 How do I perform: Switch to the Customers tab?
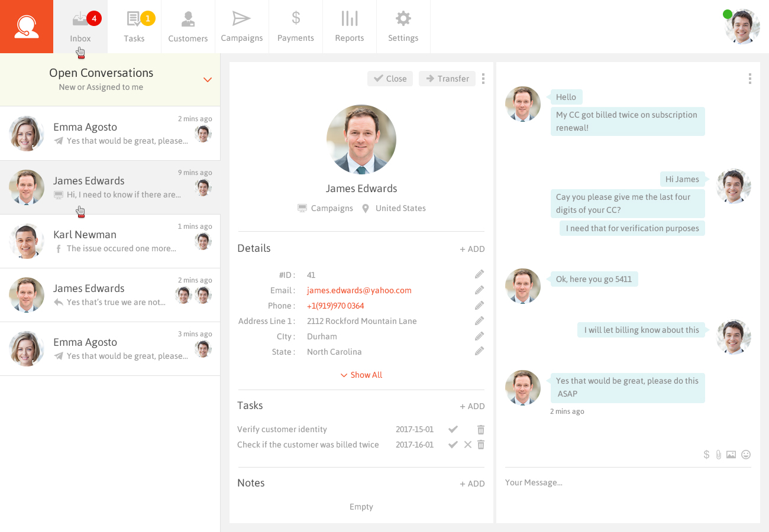[x=188, y=27]
